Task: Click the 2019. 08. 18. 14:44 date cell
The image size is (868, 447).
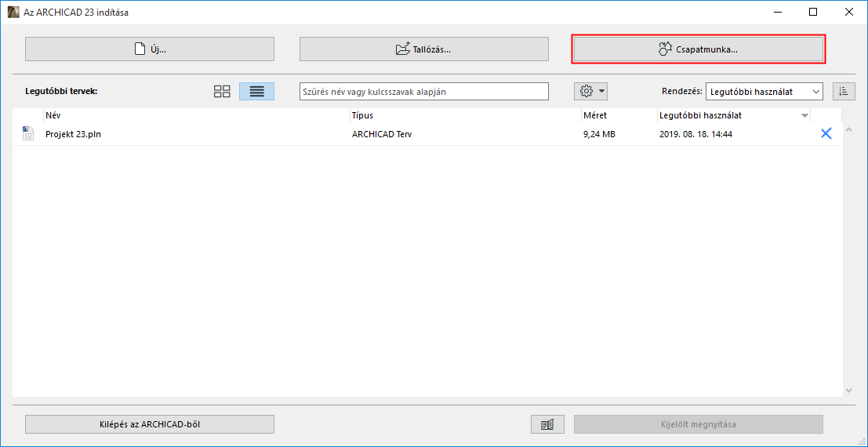Action: coord(696,134)
